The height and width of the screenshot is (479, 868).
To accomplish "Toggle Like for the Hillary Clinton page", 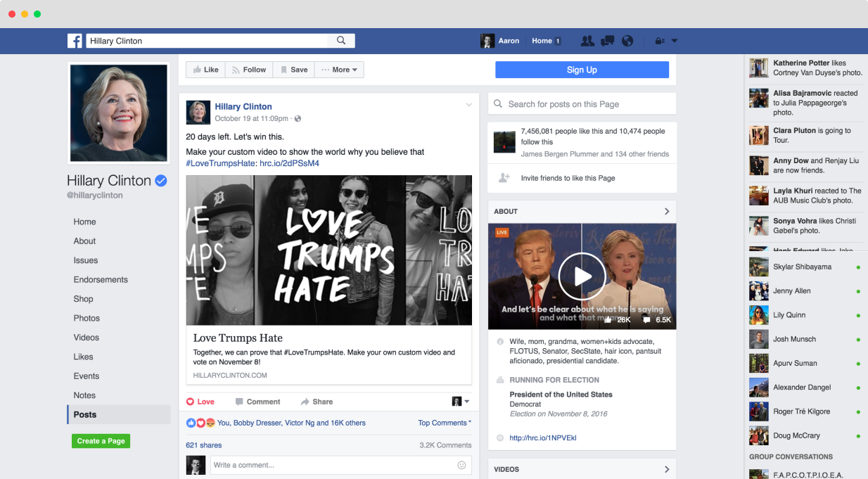I will point(205,70).
